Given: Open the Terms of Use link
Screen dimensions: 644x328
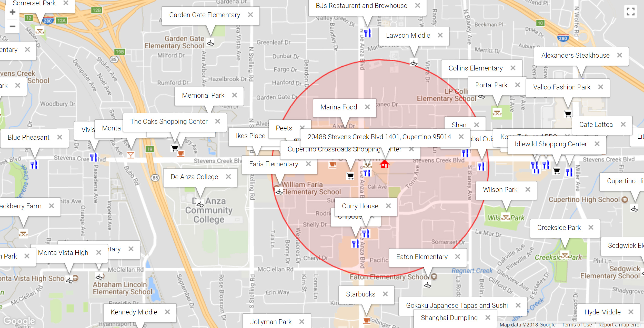Looking at the screenshot, I should [577, 325].
